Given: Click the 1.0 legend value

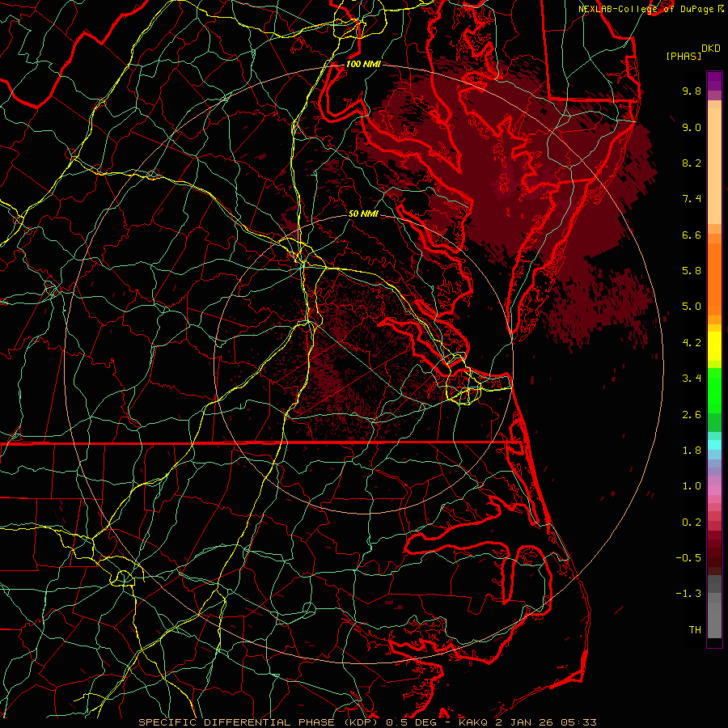Looking at the screenshot, I should pos(692,486).
